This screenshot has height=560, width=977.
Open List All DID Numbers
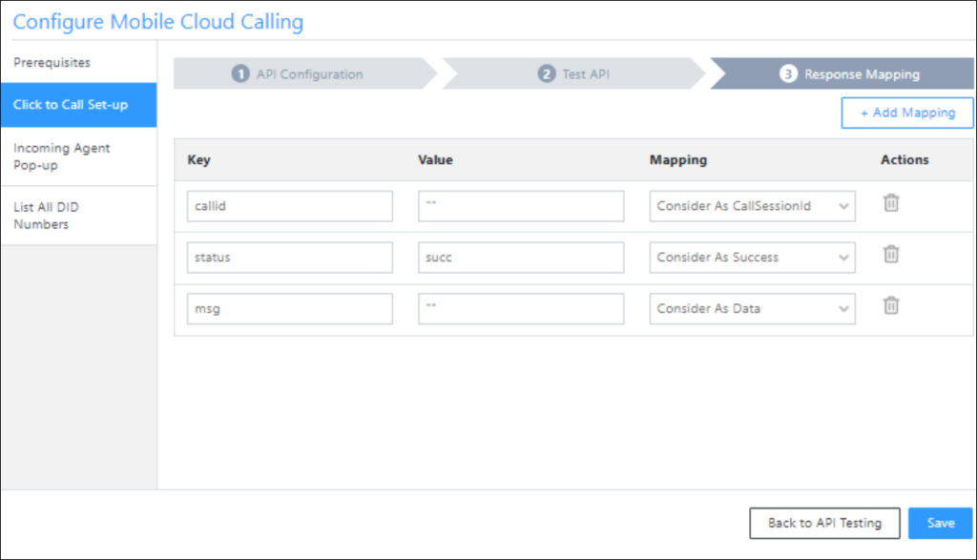click(x=53, y=216)
